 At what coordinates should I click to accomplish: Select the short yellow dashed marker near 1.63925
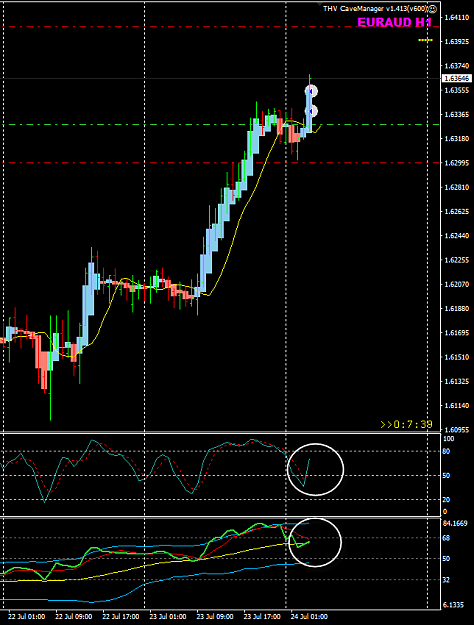click(x=425, y=40)
